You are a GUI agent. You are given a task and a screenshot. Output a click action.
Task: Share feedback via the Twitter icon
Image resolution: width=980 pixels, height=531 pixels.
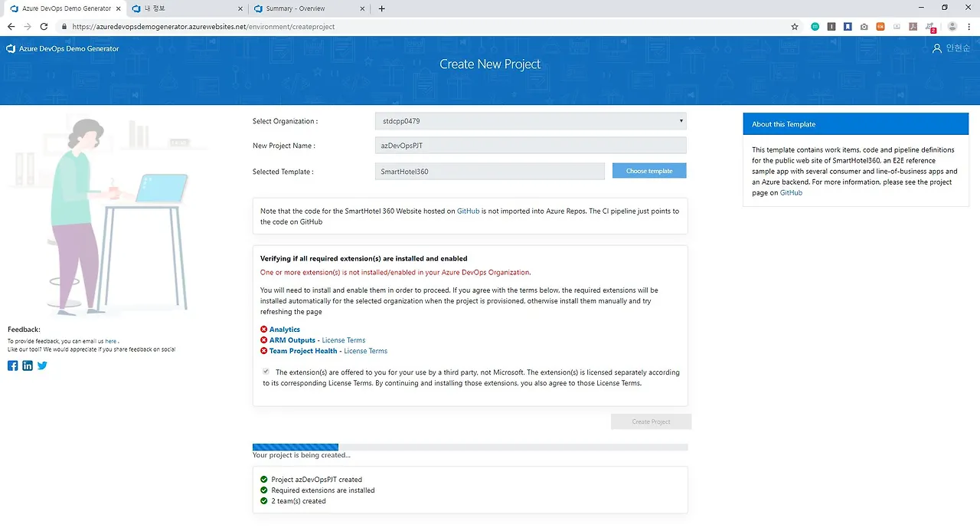(x=42, y=365)
